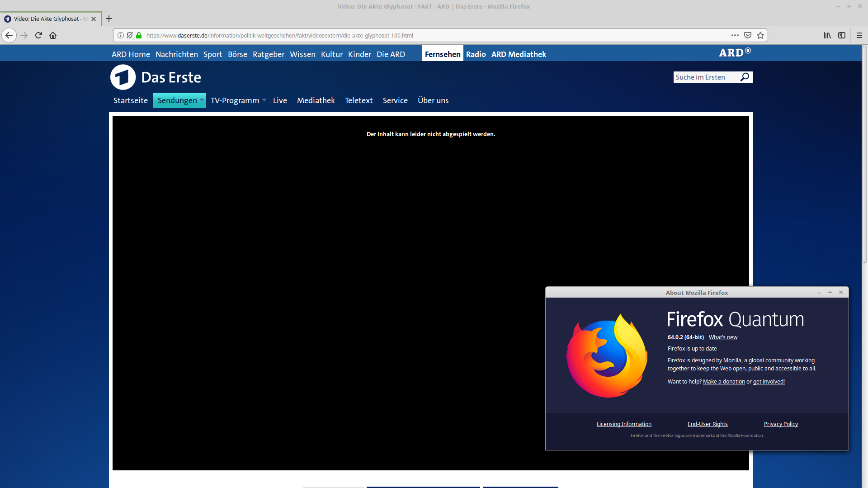Open page actions three-dot menu
The height and width of the screenshot is (488, 868).
coord(735,35)
